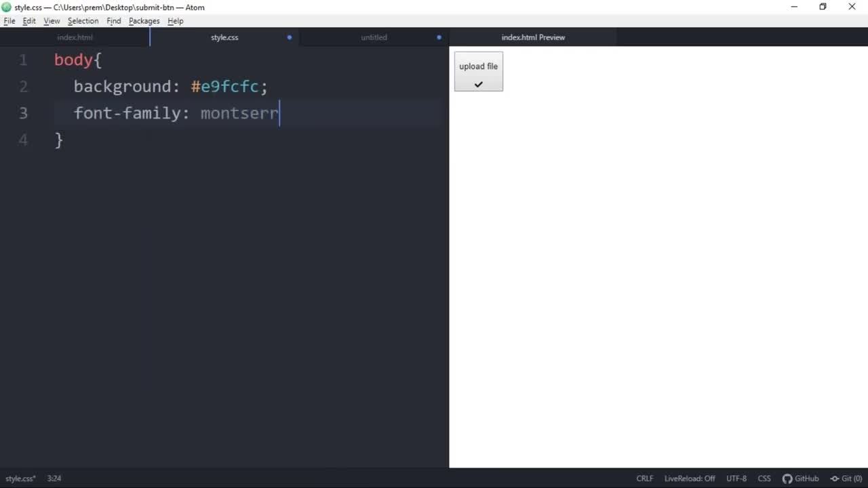Screen dimensions: 868x488
Task: Open the File menu
Action: [x=9, y=21]
